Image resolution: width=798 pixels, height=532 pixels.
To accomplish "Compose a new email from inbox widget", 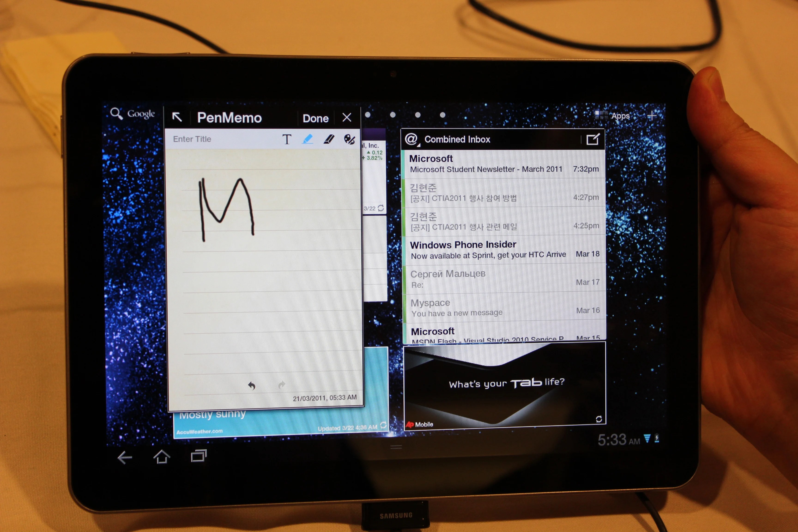I will point(593,139).
